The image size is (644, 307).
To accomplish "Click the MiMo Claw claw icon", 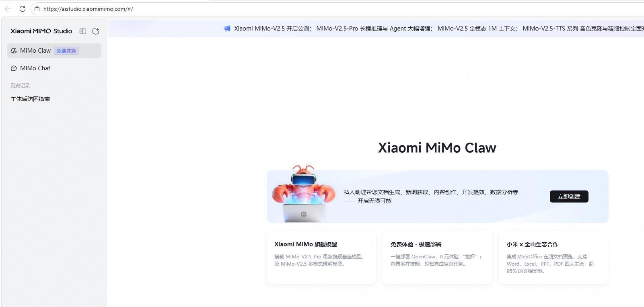I will point(14,51).
